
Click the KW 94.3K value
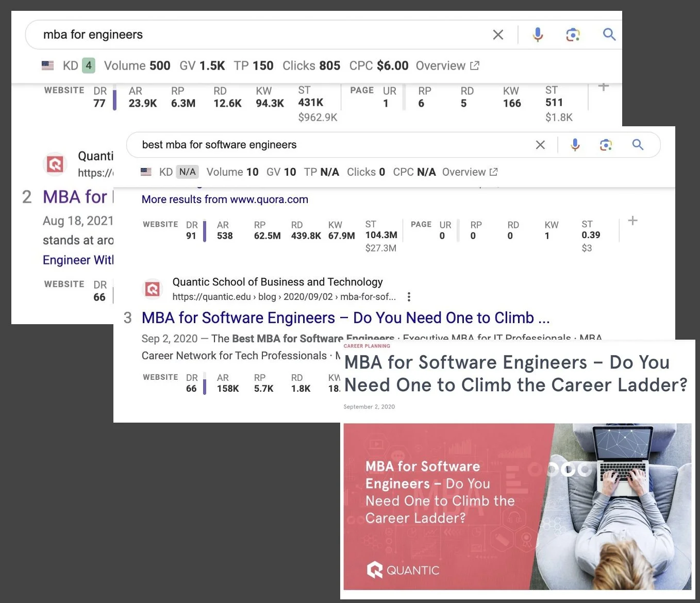coord(270,103)
